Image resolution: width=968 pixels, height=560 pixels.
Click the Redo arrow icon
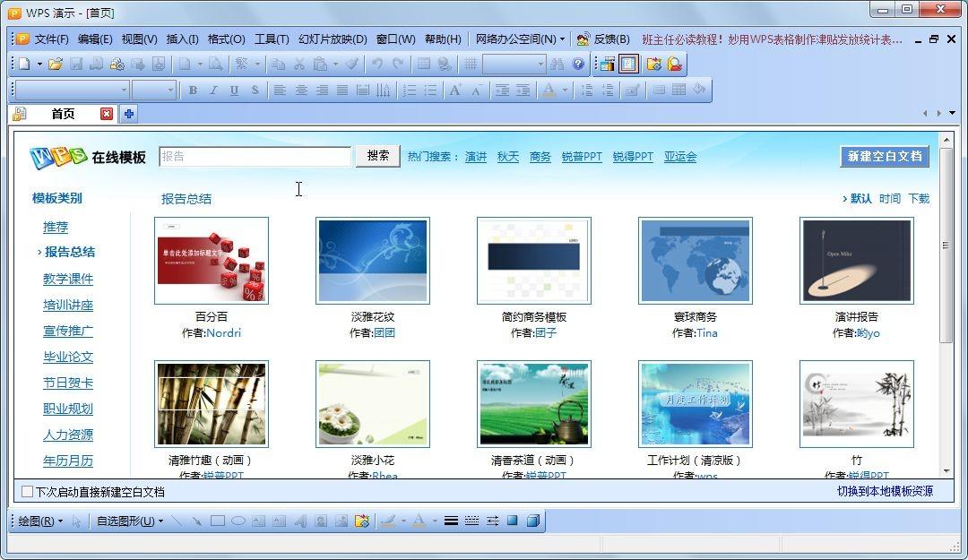pyautogui.click(x=398, y=64)
